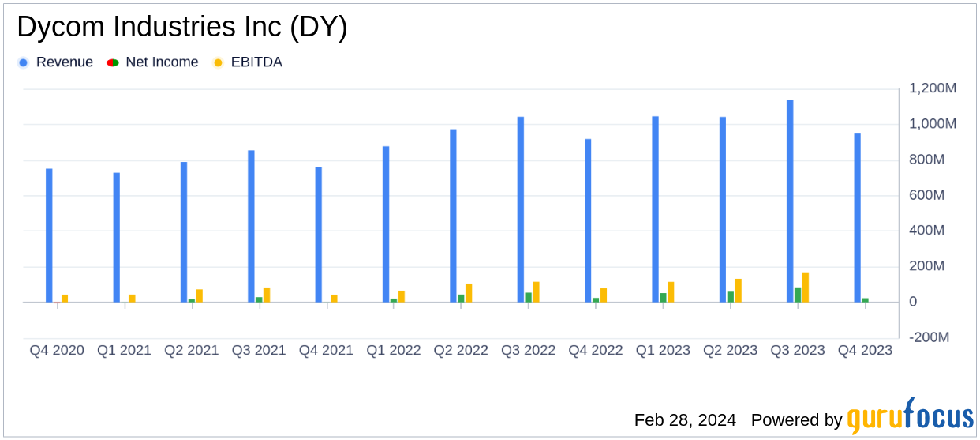Click the Q3 2022 EBITDA bar
980x440 pixels.
[x=537, y=292]
